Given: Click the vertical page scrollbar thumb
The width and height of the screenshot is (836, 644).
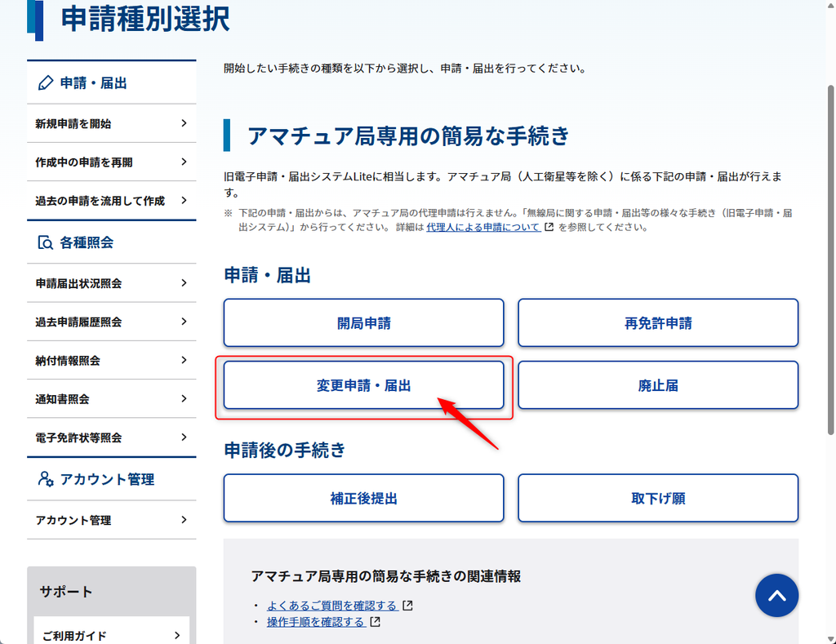Looking at the screenshot, I should tap(830, 260).
